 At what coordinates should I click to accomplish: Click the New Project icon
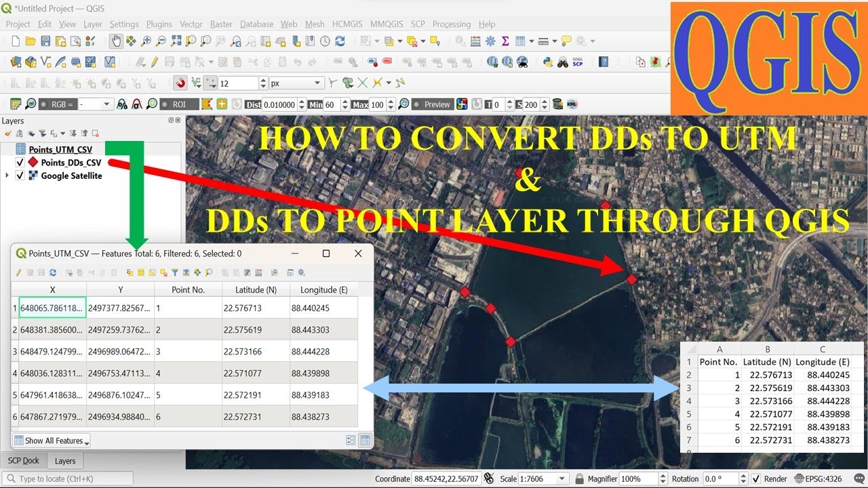(x=16, y=41)
